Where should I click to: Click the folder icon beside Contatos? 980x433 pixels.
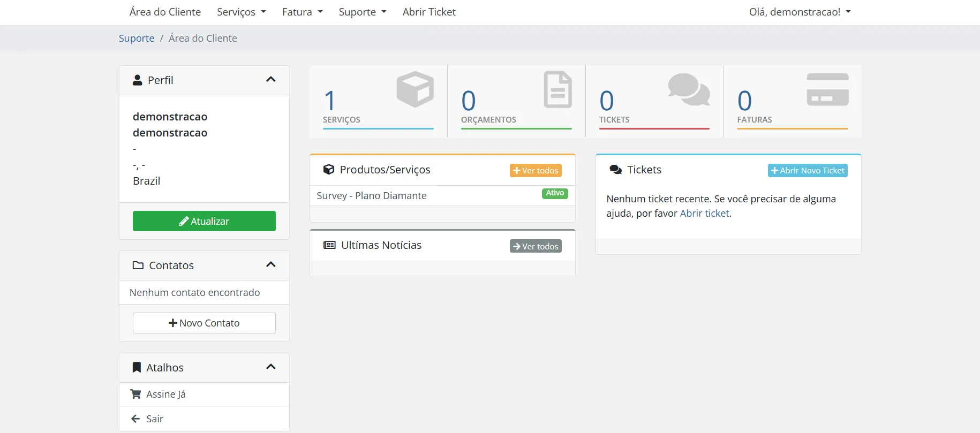click(x=138, y=265)
